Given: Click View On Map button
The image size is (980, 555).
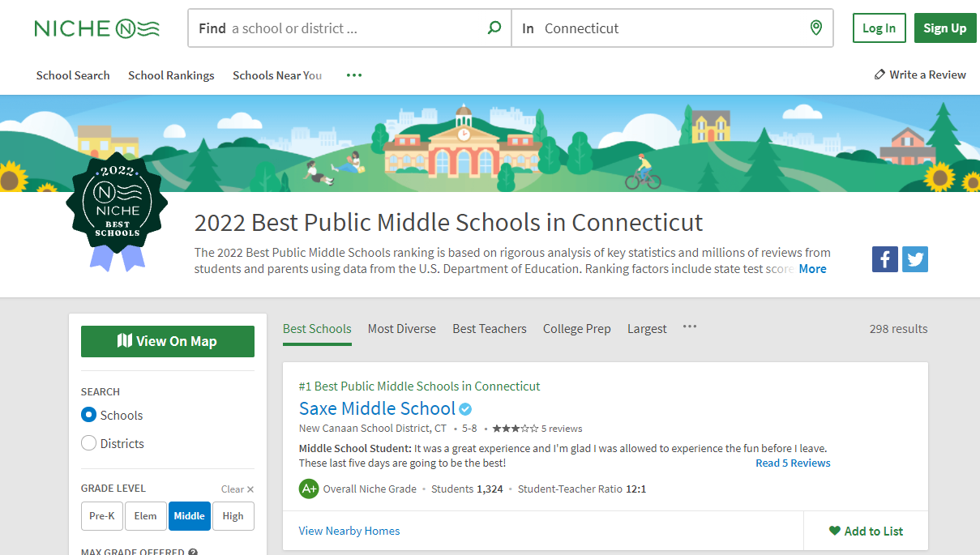Looking at the screenshot, I should pos(168,341).
